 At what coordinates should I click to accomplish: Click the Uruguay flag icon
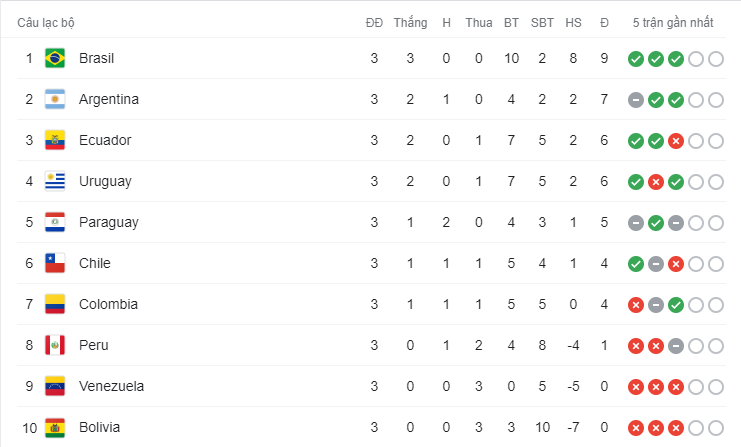pyautogui.click(x=55, y=181)
